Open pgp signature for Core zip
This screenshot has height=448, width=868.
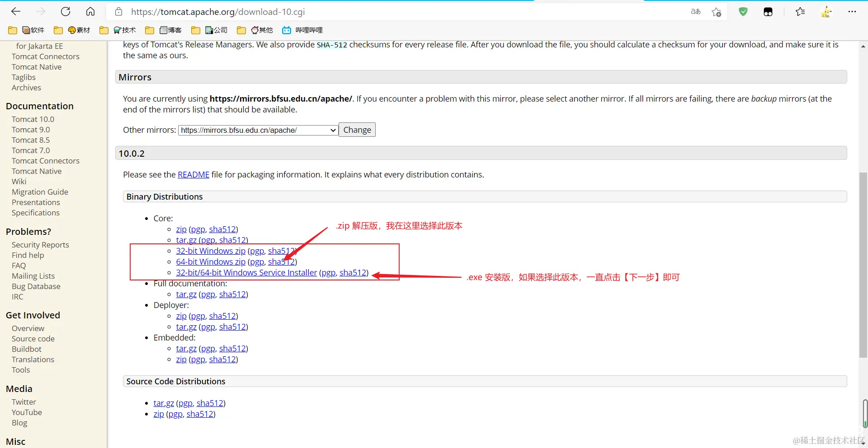(x=198, y=229)
